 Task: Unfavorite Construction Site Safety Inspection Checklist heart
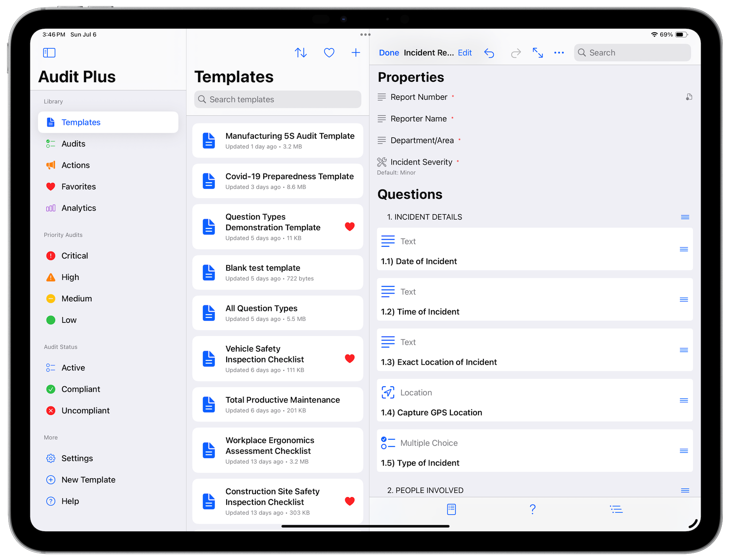coord(350,501)
